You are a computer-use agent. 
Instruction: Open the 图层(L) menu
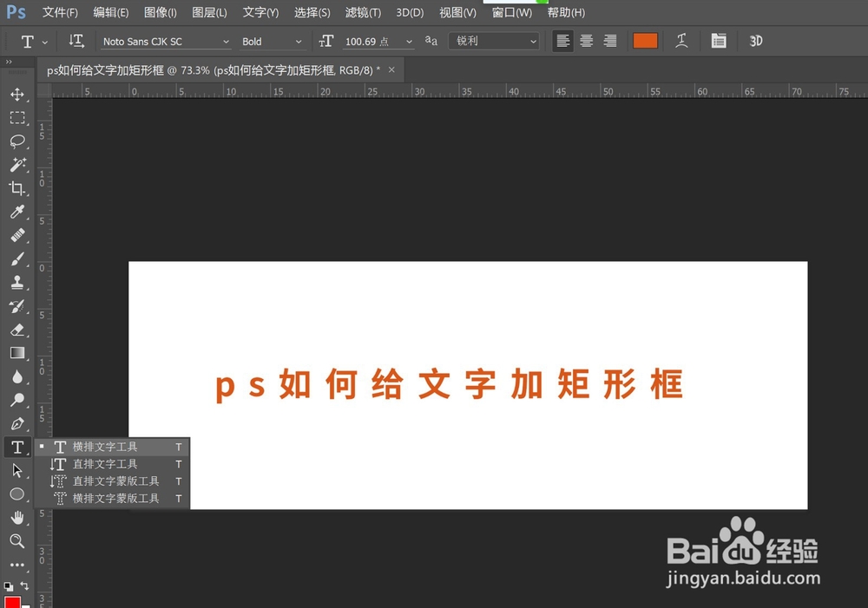[x=209, y=12]
